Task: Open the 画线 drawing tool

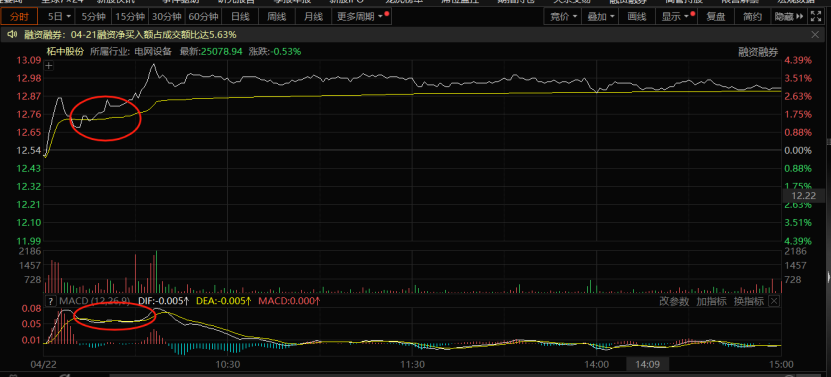Action: pyautogui.click(x=636, y=17)
